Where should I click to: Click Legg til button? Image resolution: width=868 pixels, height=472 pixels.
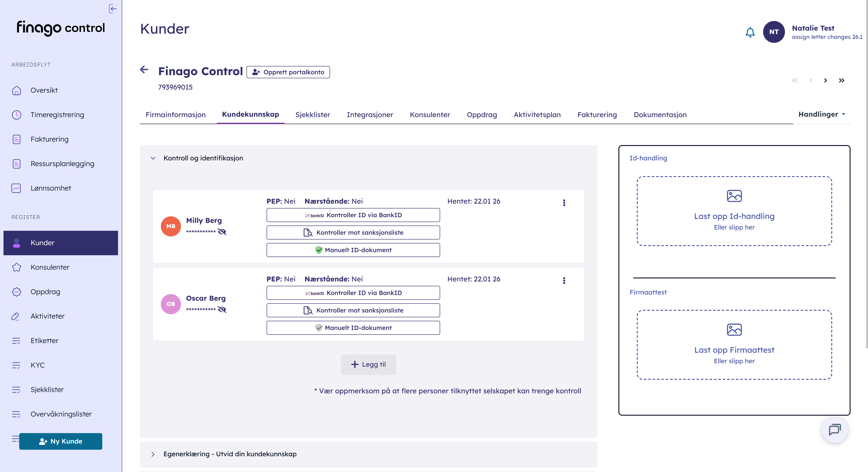(x=368, y=364)
